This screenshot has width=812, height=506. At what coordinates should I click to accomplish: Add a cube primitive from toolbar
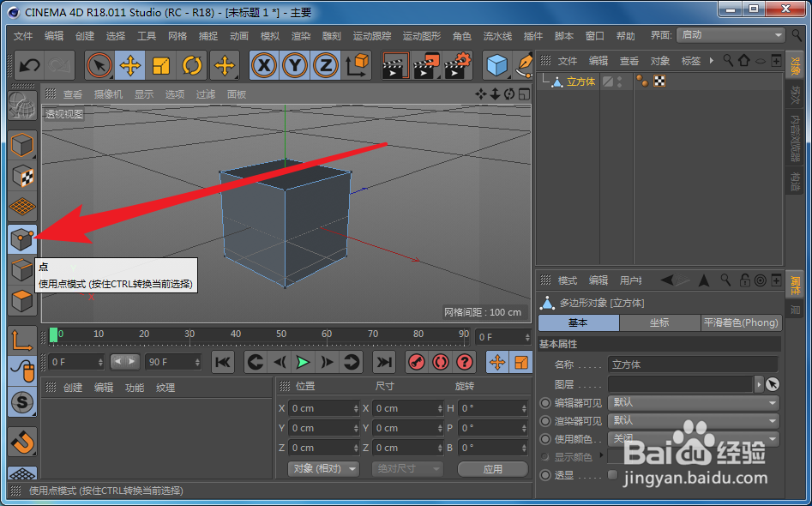tap(497, 65)
